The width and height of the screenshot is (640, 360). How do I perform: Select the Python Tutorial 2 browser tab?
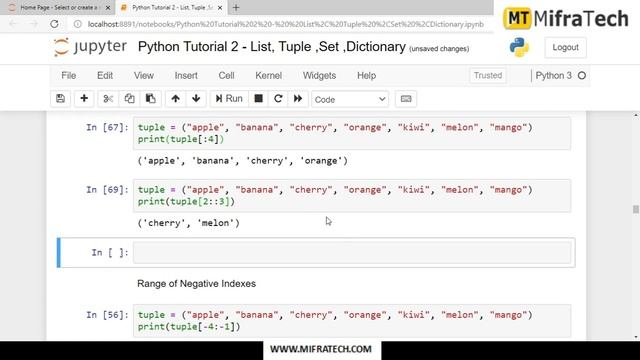point(171,7)
